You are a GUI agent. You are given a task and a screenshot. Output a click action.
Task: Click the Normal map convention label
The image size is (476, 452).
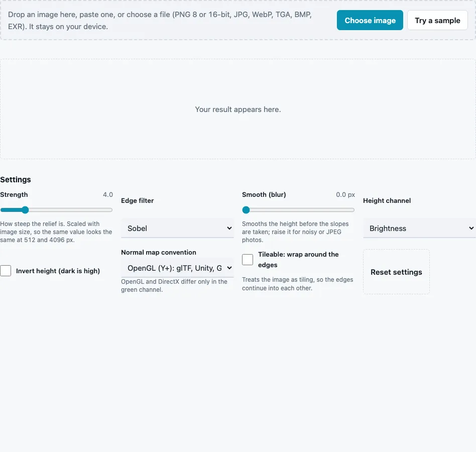[159, 252]
